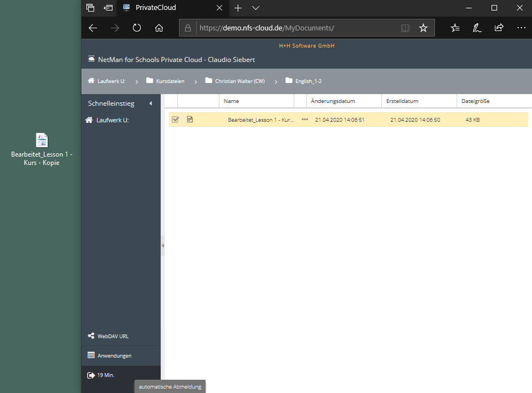This screenshot has height=393, width=532.
Task: Click the document icon of Bearbeitet_Lesson 1 file
Action: coord(190,119)
